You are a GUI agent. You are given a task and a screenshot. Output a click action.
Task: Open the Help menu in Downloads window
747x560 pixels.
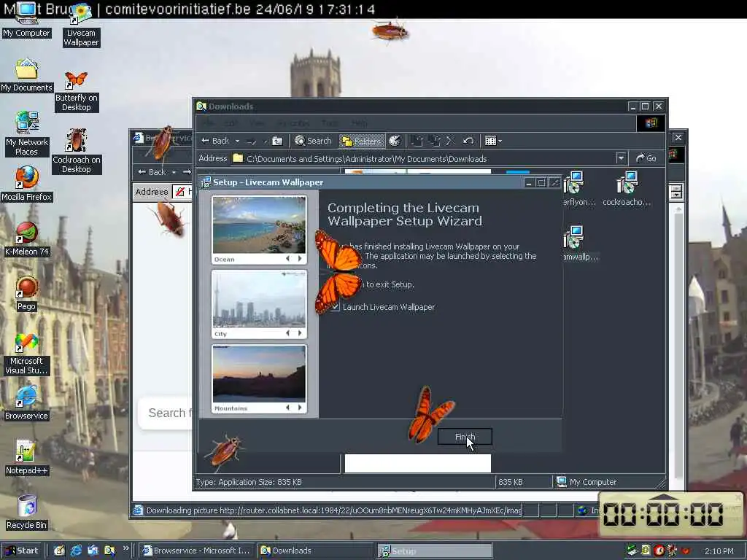359,123
